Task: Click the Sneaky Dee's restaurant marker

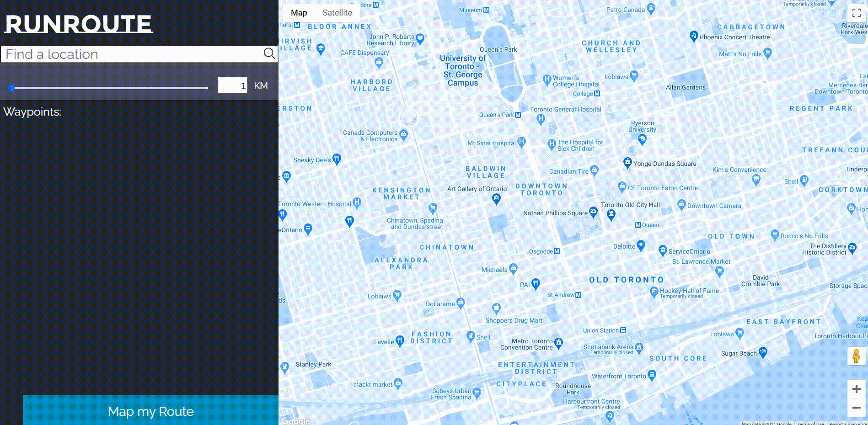Action: 337,159
